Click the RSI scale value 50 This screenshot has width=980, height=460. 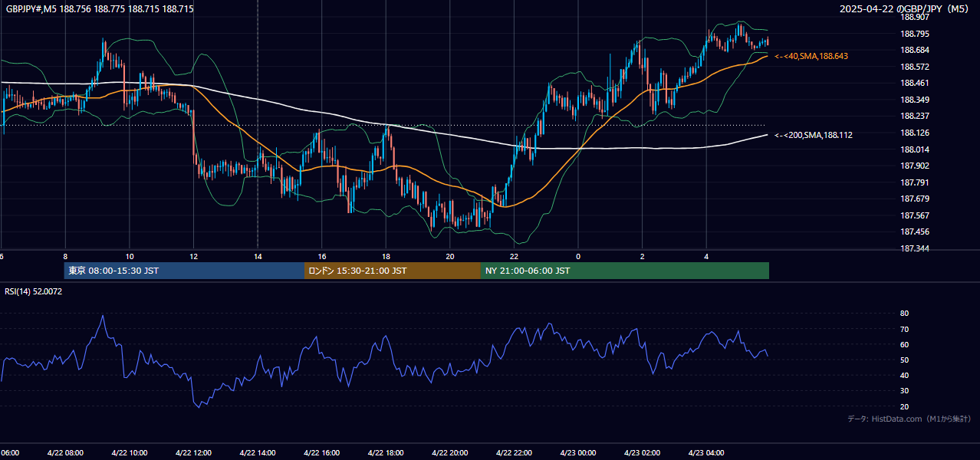pyautogui.click(x=904, y=360)
